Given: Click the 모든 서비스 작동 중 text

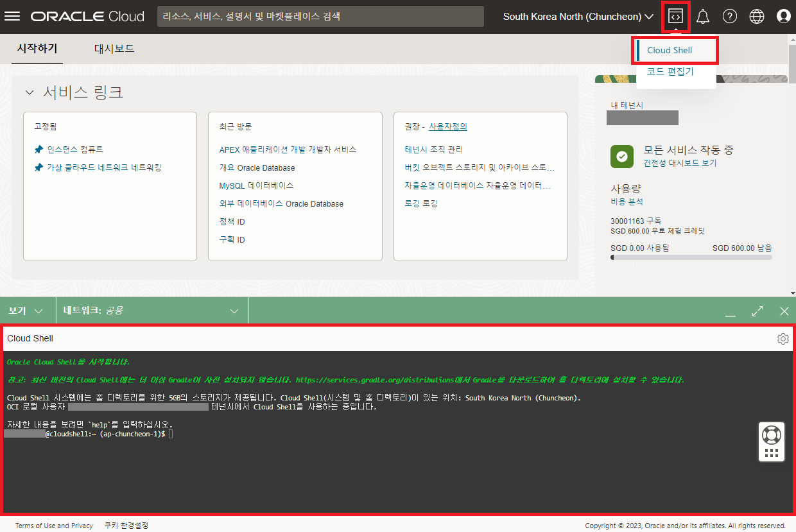Looking at the screenshot, I should pyautogui.click(x=689, y=150).
